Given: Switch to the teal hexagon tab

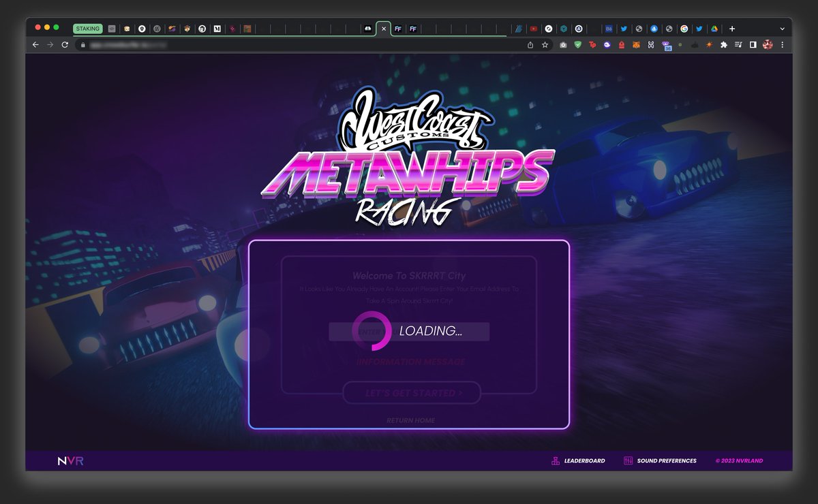Looking at the screenshot, I should pos(564,29).
